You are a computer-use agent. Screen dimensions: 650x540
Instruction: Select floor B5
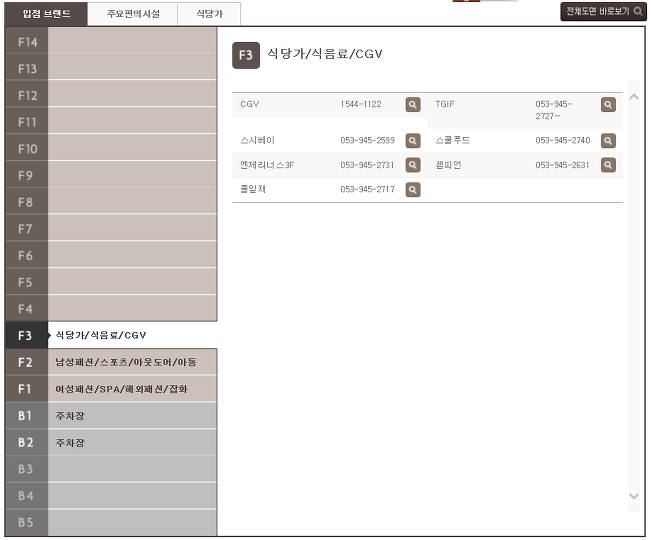111,522
